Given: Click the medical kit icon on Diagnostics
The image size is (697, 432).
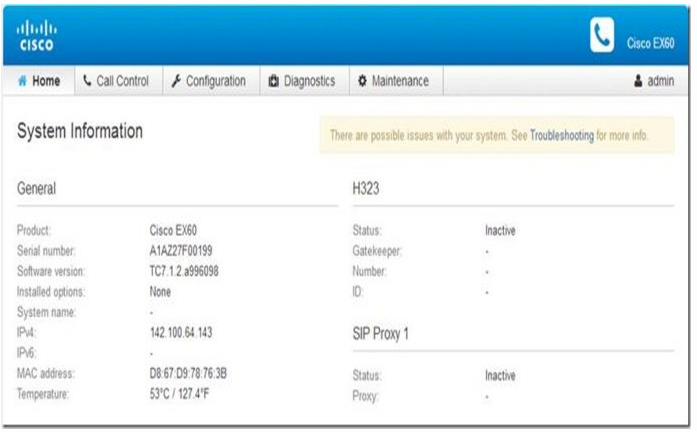Looking at the screenshot, I should coord(273,81).
